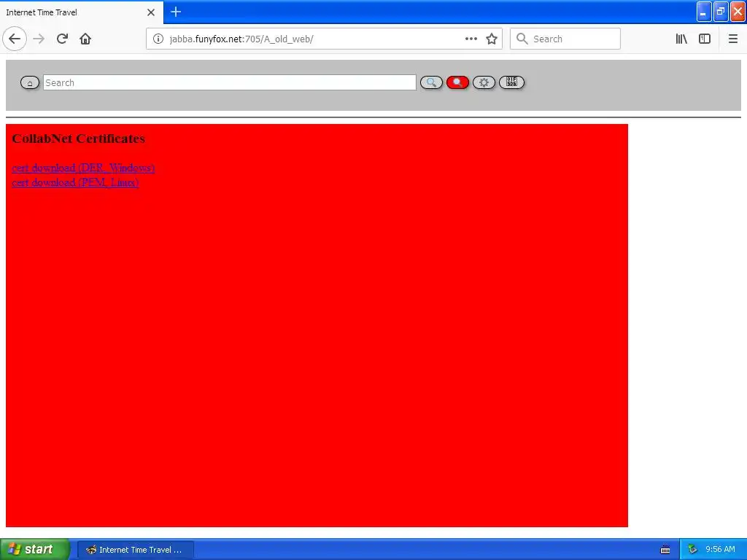This screenshot has height=560, width=747.
Task: Open cert download (PEM, Linux) link
Action: [x=75, y=182]
